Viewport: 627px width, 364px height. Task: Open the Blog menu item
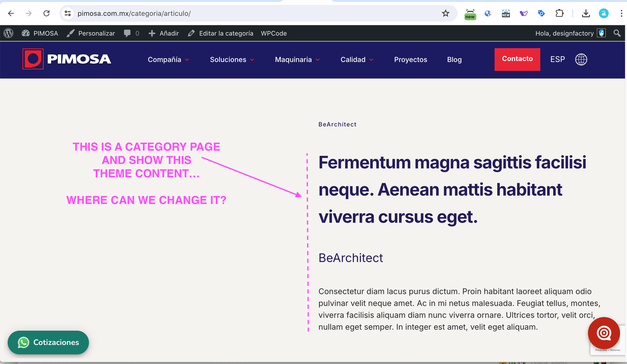454,60
